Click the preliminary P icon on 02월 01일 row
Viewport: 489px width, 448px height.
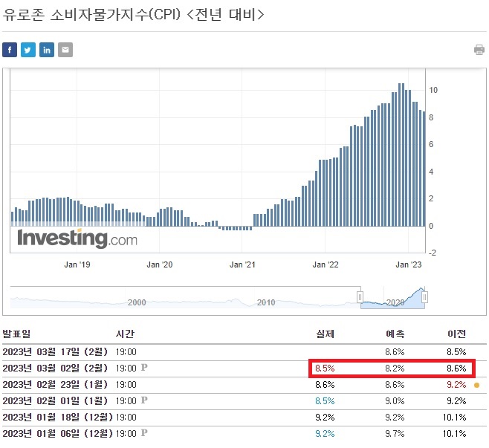144,400
